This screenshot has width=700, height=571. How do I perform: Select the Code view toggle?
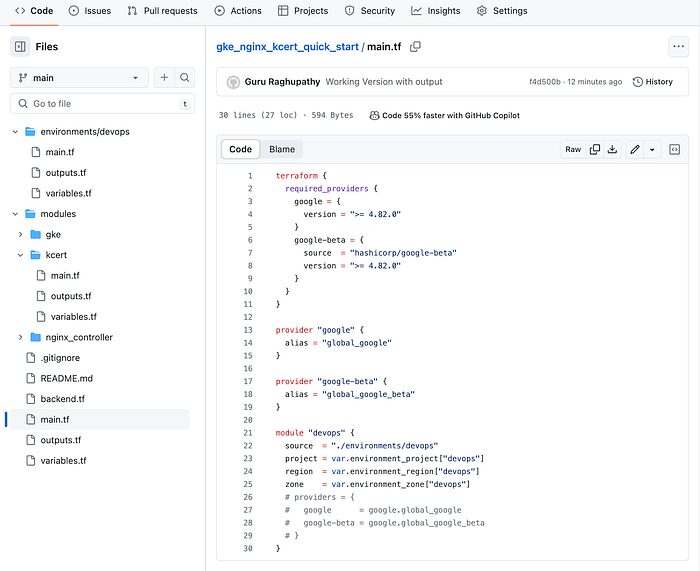(x=240, y=149)
